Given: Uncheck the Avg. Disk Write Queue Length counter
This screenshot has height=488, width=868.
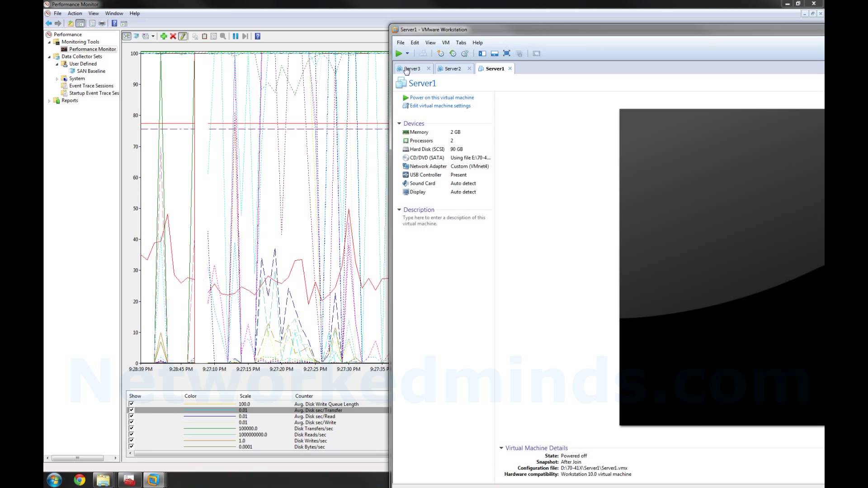Looking at the screenshot, I should (x=131, y=404).
